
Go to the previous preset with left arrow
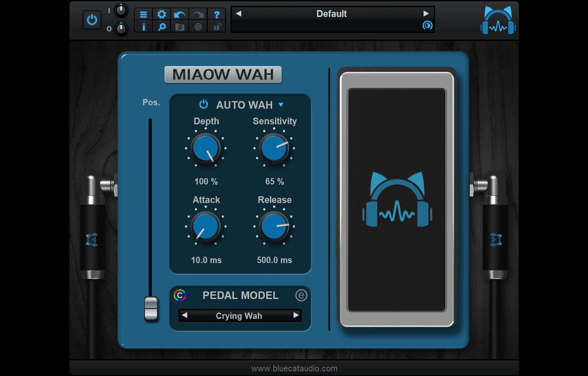239,14
